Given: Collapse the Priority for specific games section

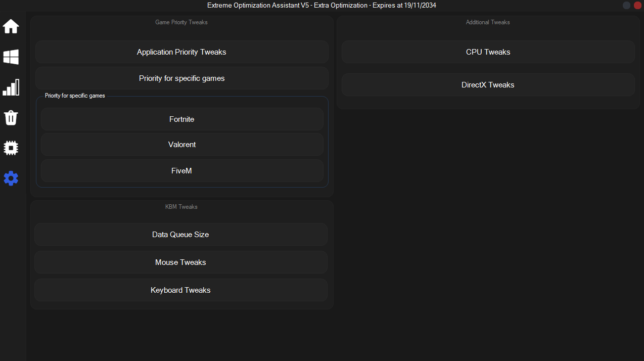Looking at the screenshot, I should point(181,78).
